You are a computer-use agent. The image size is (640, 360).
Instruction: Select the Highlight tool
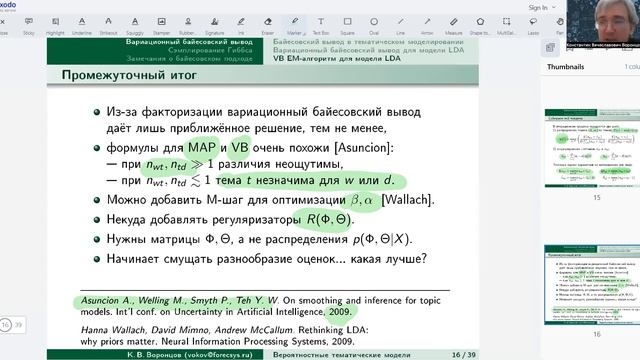point(55,25)
